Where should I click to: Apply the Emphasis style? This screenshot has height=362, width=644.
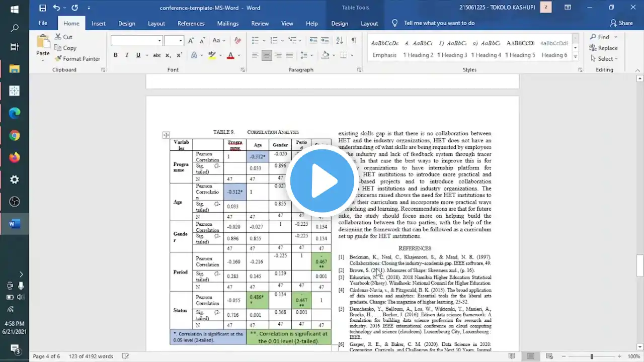[385, 48]
